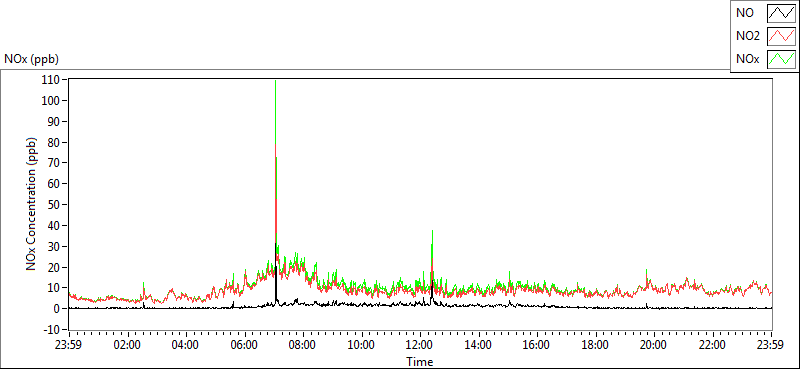Click the 20 y-axis value

tap(55, 267)
